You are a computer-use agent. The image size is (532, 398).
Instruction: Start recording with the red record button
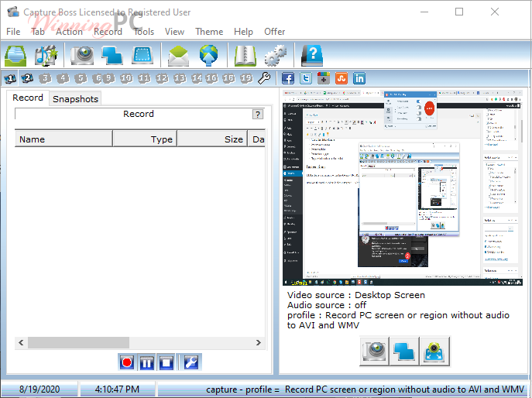tap(127, 362)
